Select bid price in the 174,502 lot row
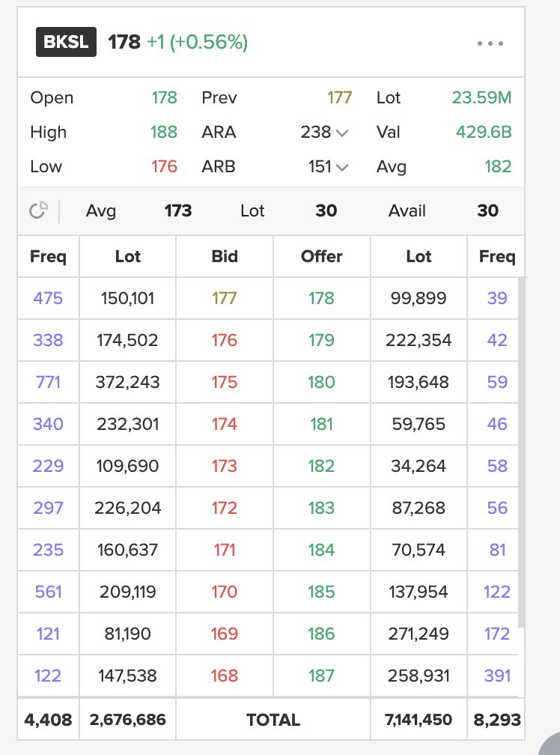This screenshot has height=755, width=560. click(x=225, y=340)
